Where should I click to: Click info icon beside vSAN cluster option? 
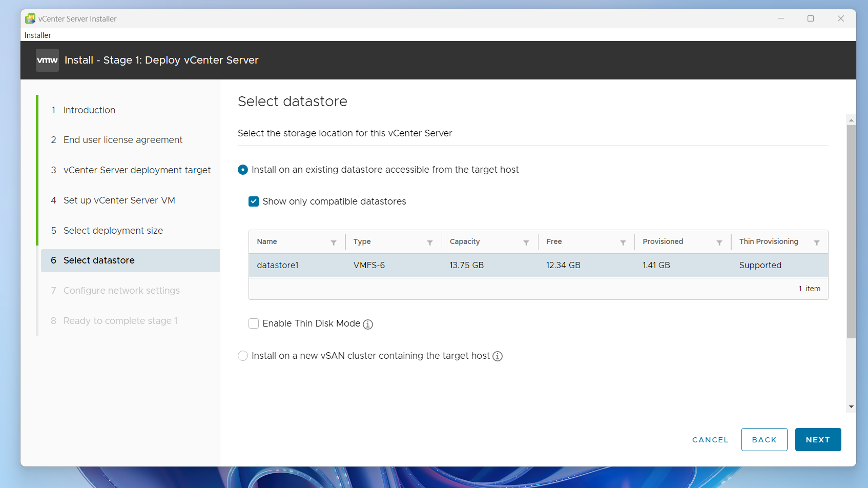tap(498, 356)
